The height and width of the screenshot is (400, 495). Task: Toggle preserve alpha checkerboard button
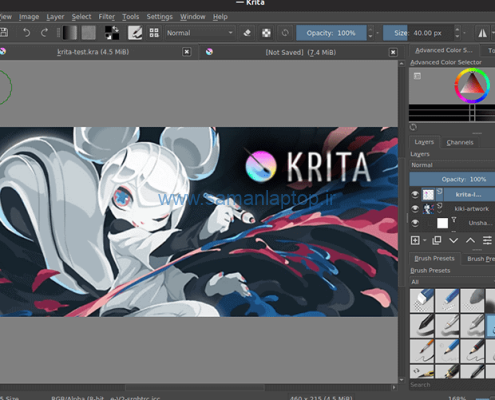coord(266,33)
